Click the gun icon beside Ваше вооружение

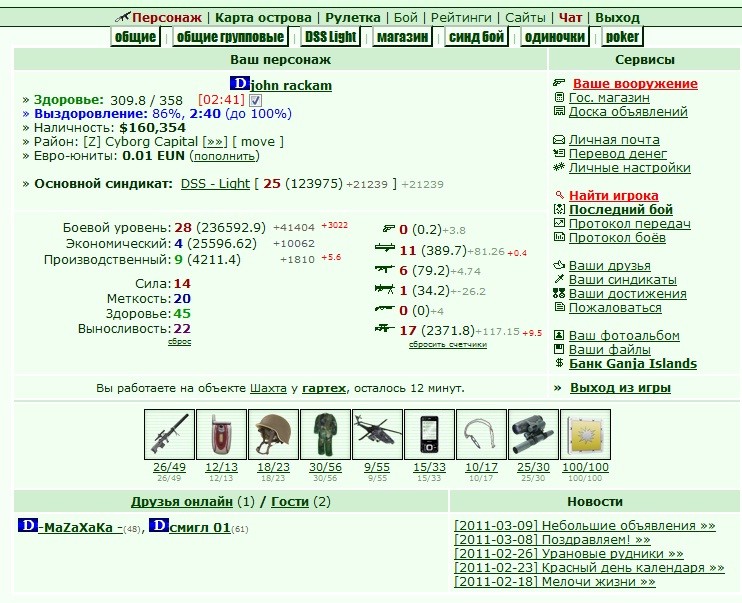pyautogui.click(x=559, y=83)
